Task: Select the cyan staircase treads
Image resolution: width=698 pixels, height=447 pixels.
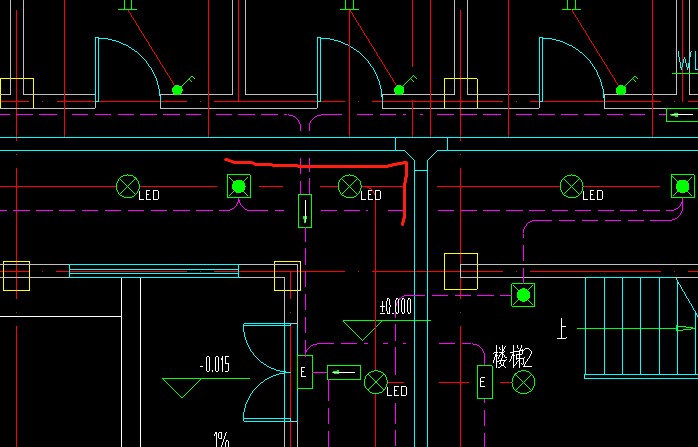Action: point(641,328)
